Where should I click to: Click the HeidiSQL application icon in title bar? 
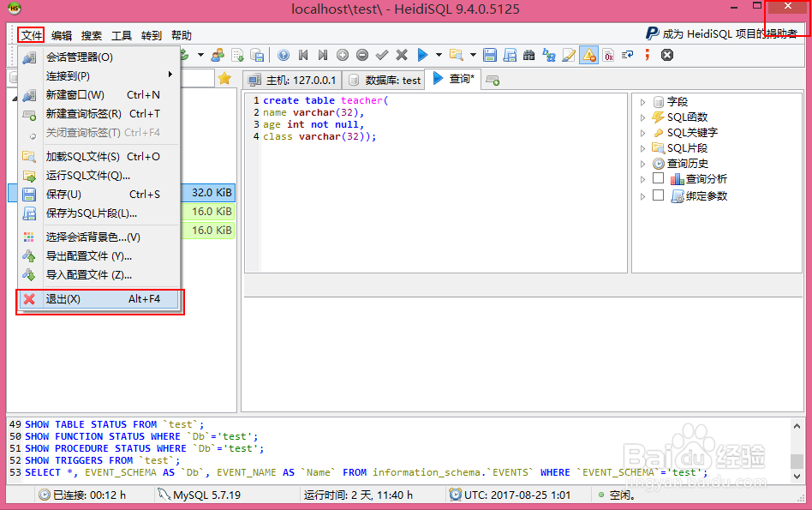click(x=15, y=9)
